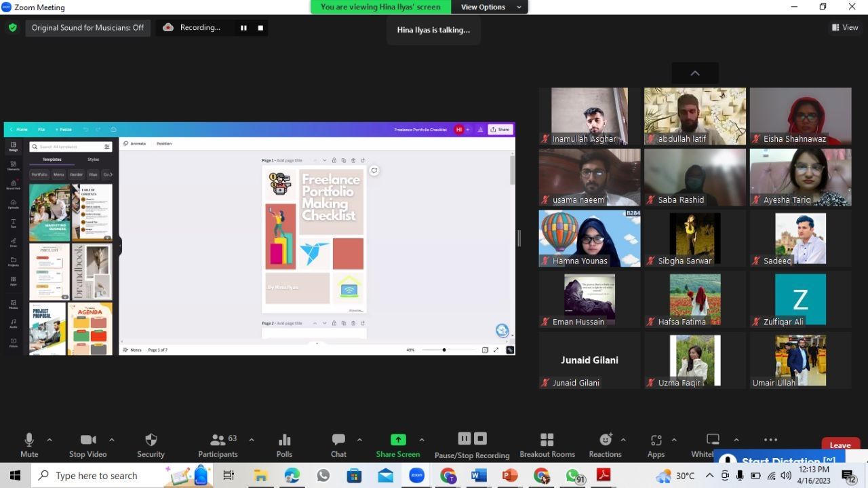868x488 pixels.
Task: Mute the microphone
Action: tap(29, 440)
